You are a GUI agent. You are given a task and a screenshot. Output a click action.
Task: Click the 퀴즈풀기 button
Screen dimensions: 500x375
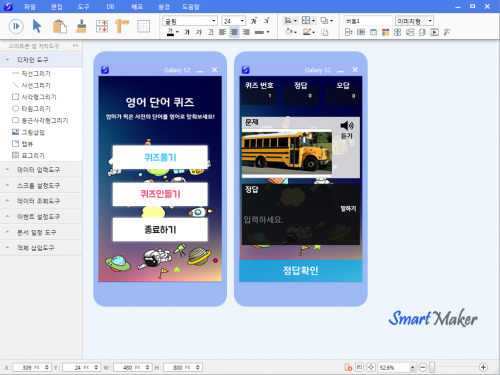point(160,157)
